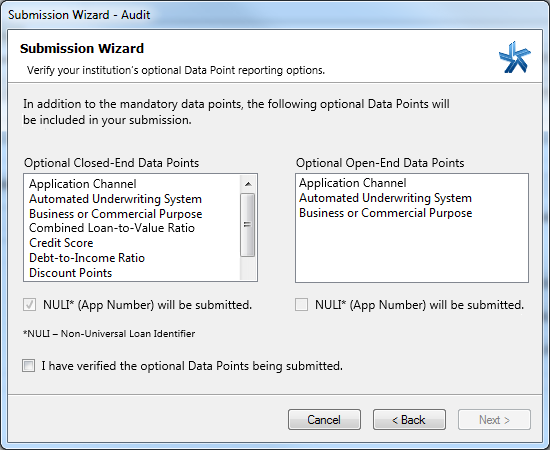Image resolution: width=550 pixels, height=450 pixels.
Task: Select Automated Underwriting System in open-end list
Action: coord(385,198)
